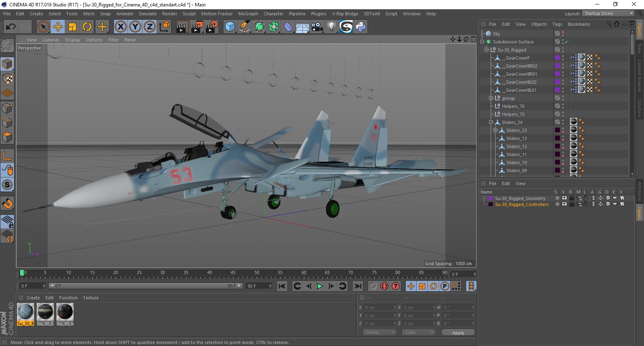
Task: Select the Live Selection tool
Action: point(43,27)
